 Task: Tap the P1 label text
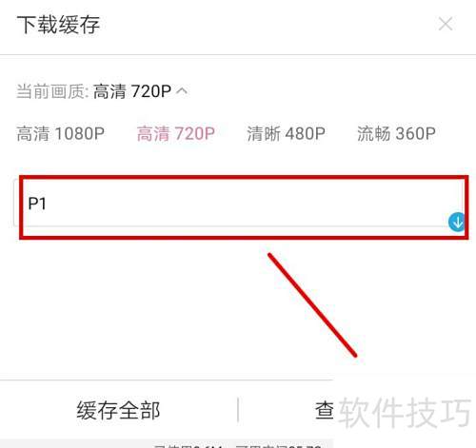[x=37, y=204]
